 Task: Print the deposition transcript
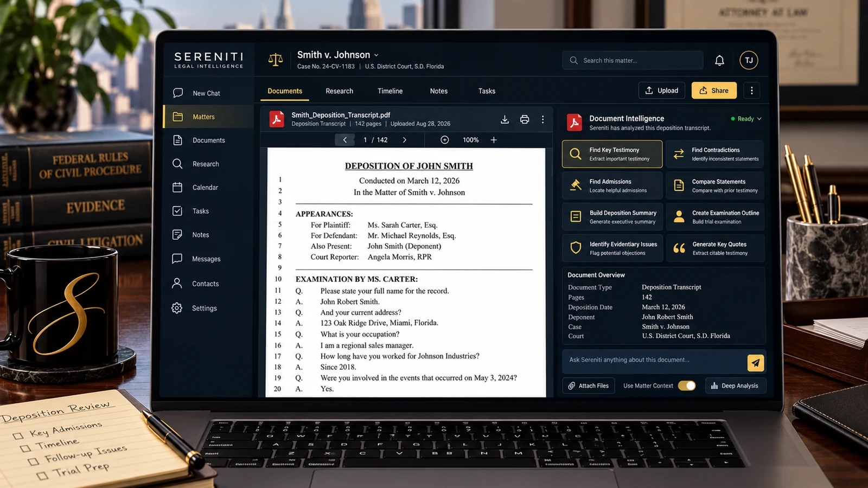pos(525,119)
